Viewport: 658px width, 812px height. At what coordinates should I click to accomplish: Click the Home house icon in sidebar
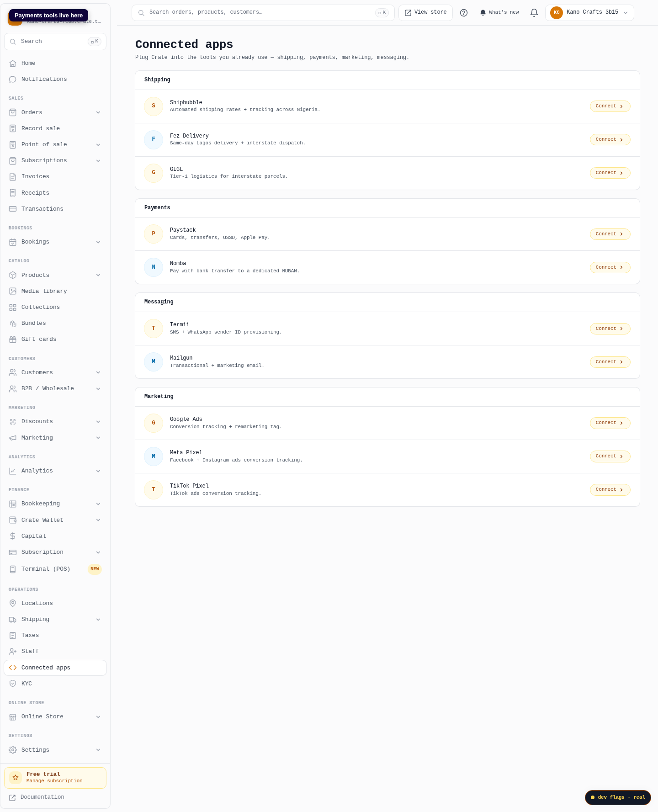tap(13, 64)
